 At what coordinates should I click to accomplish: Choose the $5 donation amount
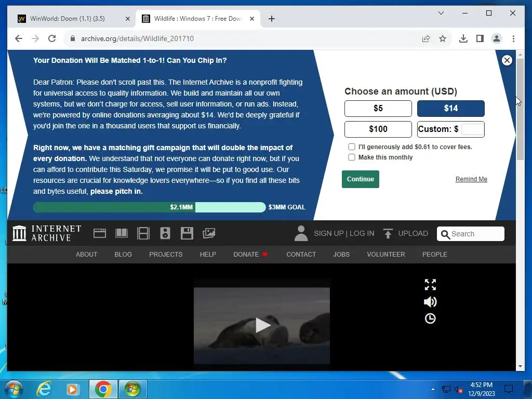tap(378, 108)
